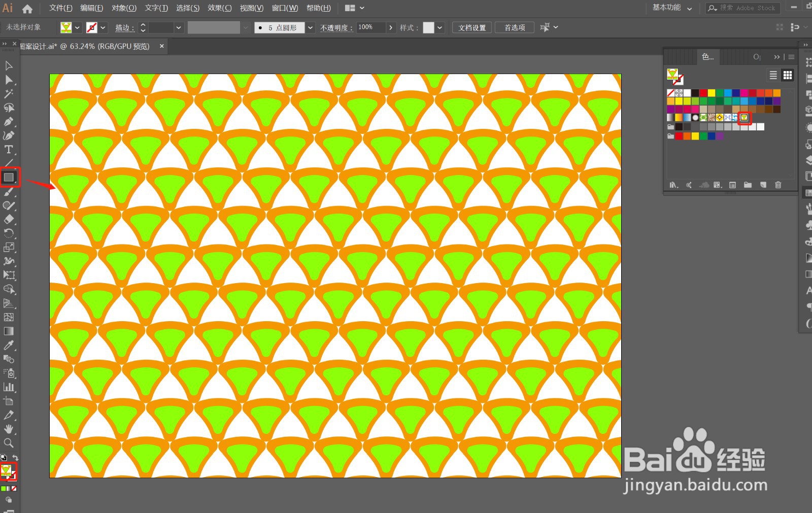Expand the opacity arrow next to 100%

click(x=391, y=27)
